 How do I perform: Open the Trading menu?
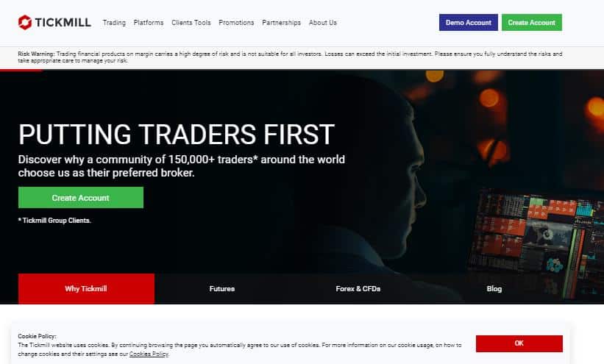click(114, 23)
